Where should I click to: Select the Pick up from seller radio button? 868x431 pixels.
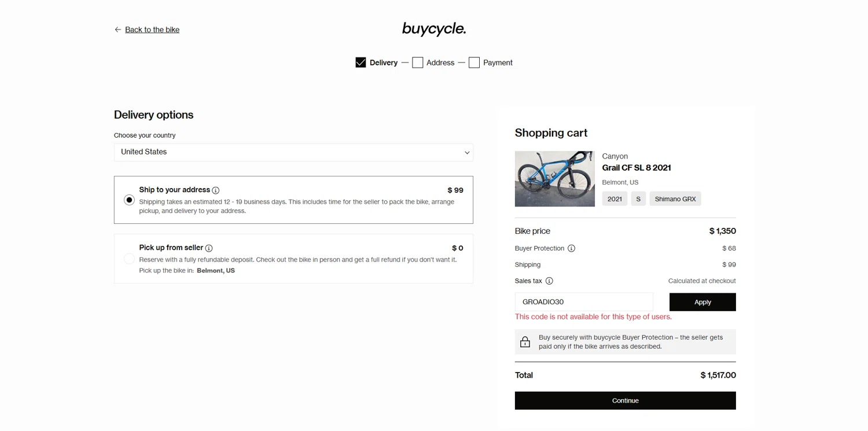pyautogui.click(x=129, y=259)
